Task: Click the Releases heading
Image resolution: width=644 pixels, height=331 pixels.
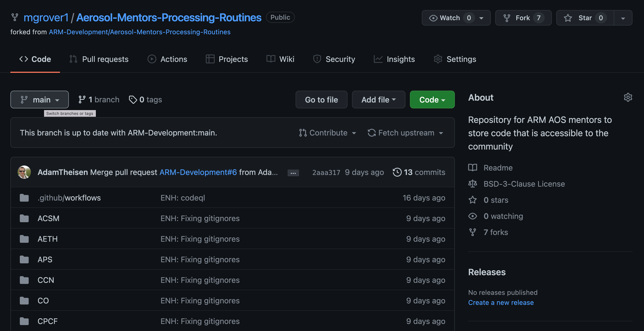Action: coord(487,272)
